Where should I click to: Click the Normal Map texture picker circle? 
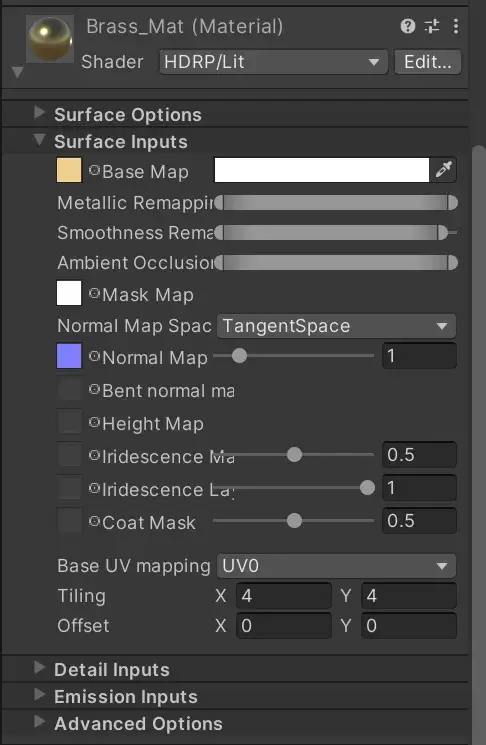tap(94, 356)
